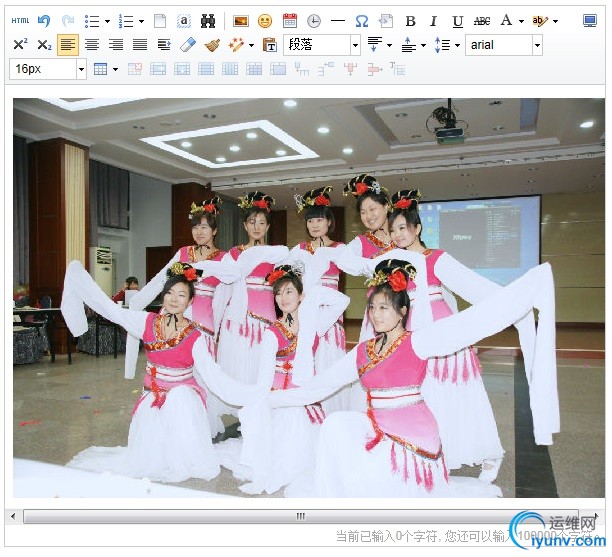Insert a table icon
Image resolution: width=612 pixels, height=557 pixels.
[100, 69]
